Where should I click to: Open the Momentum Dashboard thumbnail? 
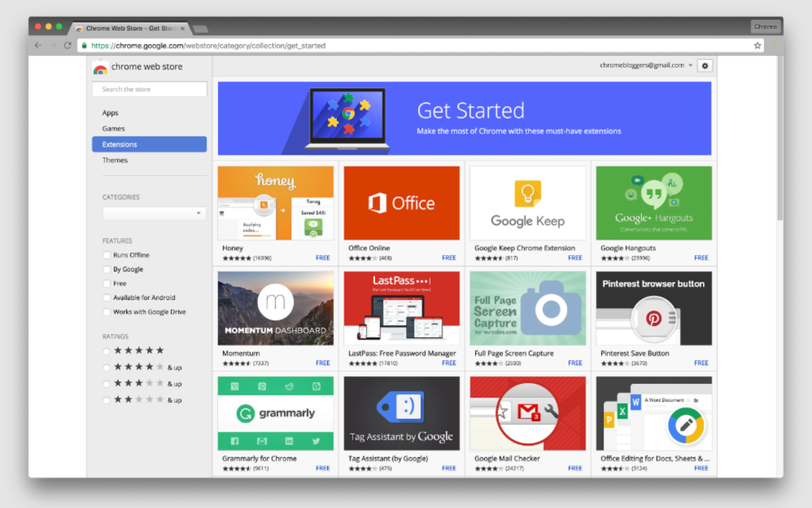[275, 308]
